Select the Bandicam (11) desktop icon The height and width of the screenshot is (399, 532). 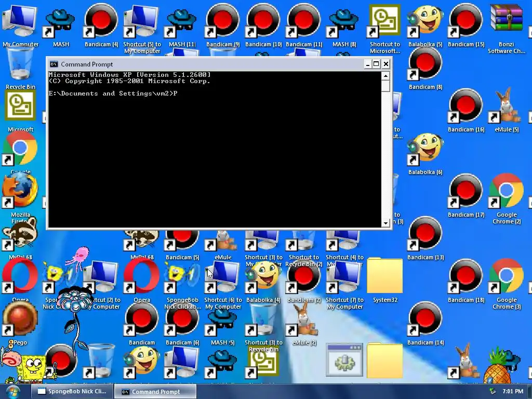(304, 21)
